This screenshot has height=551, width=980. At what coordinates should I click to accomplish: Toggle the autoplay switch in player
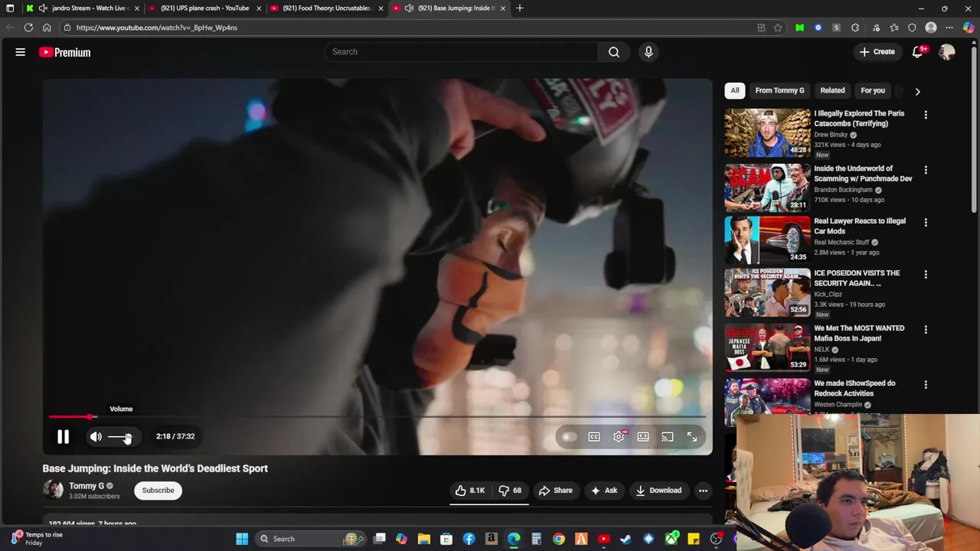click(569, 436)
